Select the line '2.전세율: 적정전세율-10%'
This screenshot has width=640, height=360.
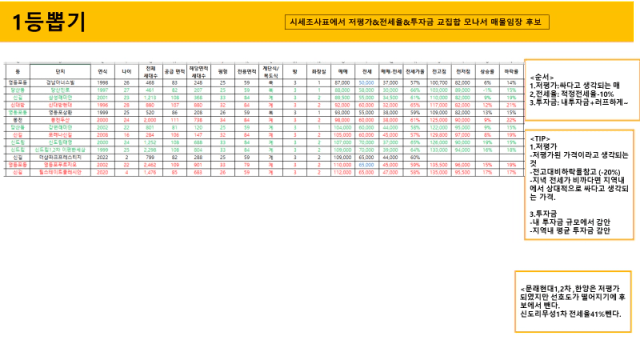click(x=571, y=94)
